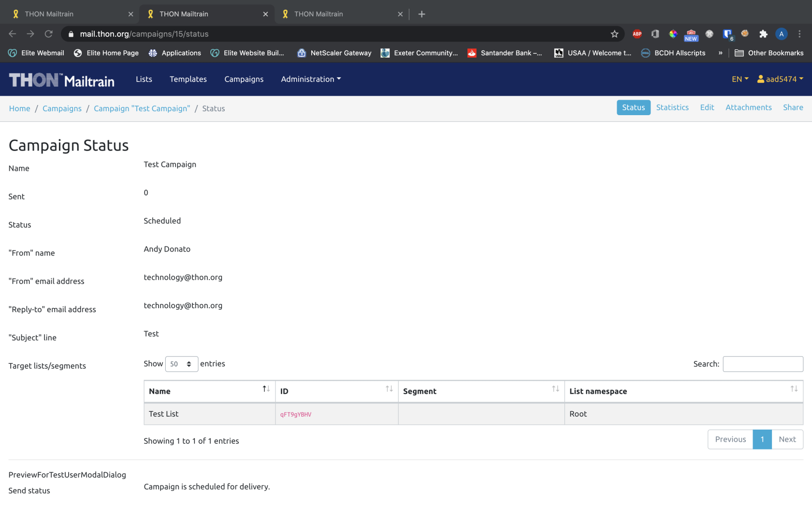Open the Chrome profile avatar 'A'

coord(781,34)
